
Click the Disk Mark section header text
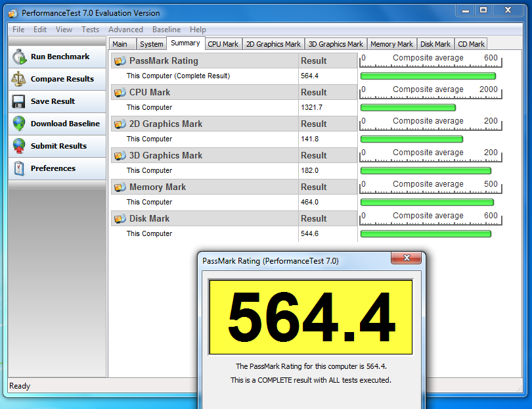(x=149, y=219)
